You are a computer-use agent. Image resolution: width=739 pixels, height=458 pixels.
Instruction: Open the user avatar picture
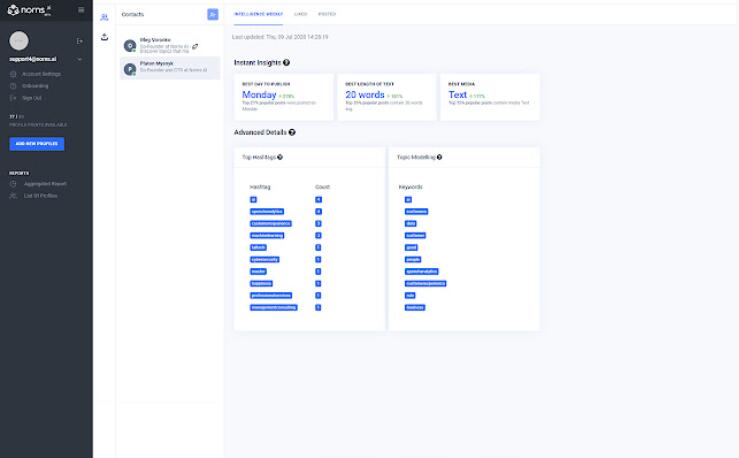point(19,41)
